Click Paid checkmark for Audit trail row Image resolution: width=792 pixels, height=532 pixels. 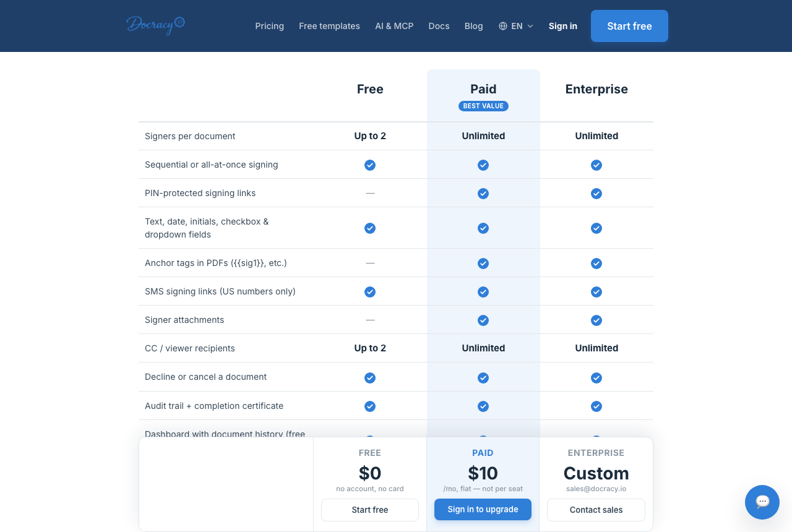click(x=483, y=406)
